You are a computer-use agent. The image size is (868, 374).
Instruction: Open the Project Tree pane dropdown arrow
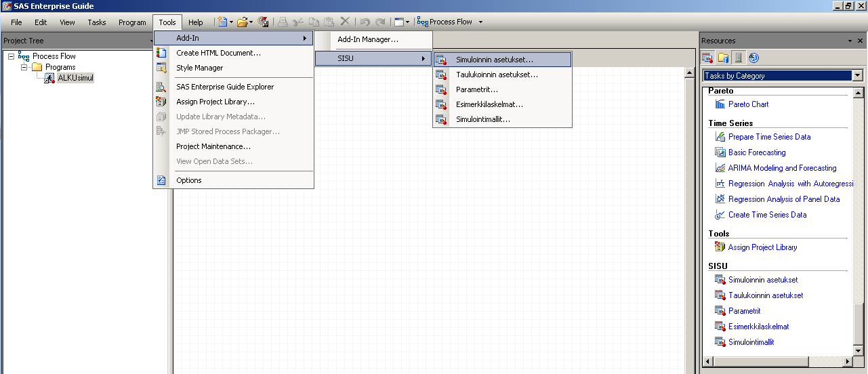[152, 41]
